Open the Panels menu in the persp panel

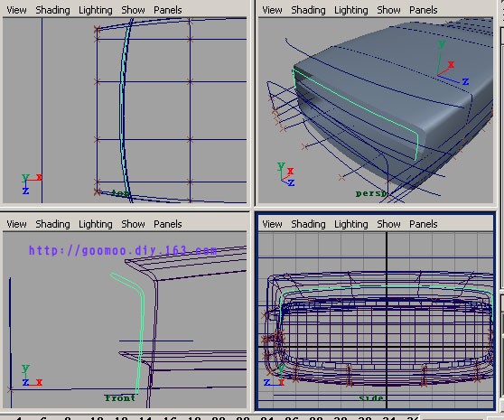point(424,10)
